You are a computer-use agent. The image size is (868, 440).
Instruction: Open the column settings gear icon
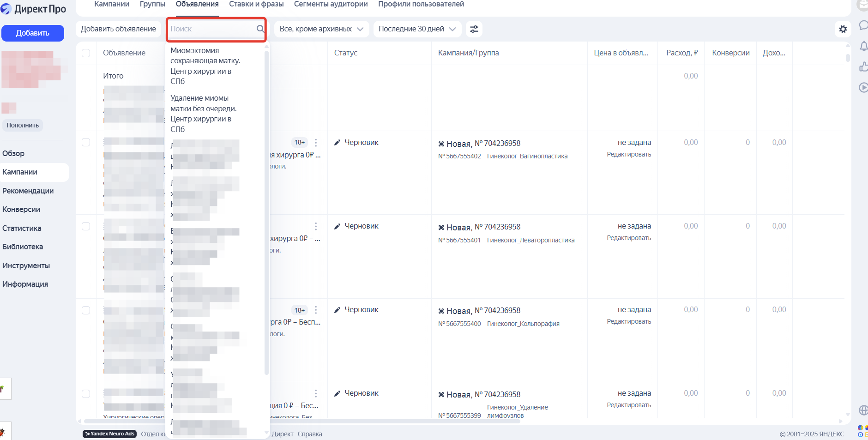[x=844, y=29]
